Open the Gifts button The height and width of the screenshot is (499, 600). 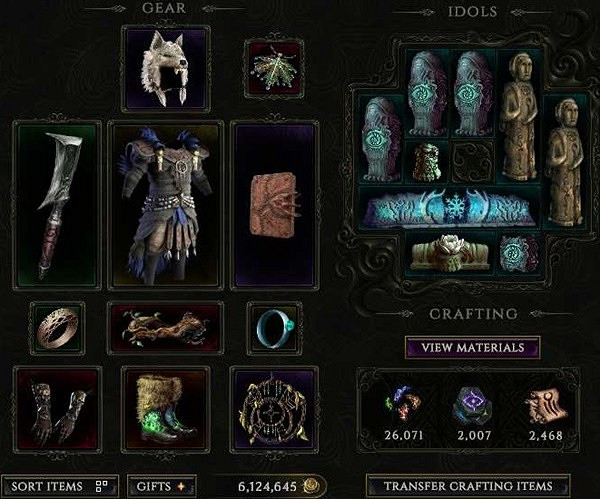(x=161, y=486)
